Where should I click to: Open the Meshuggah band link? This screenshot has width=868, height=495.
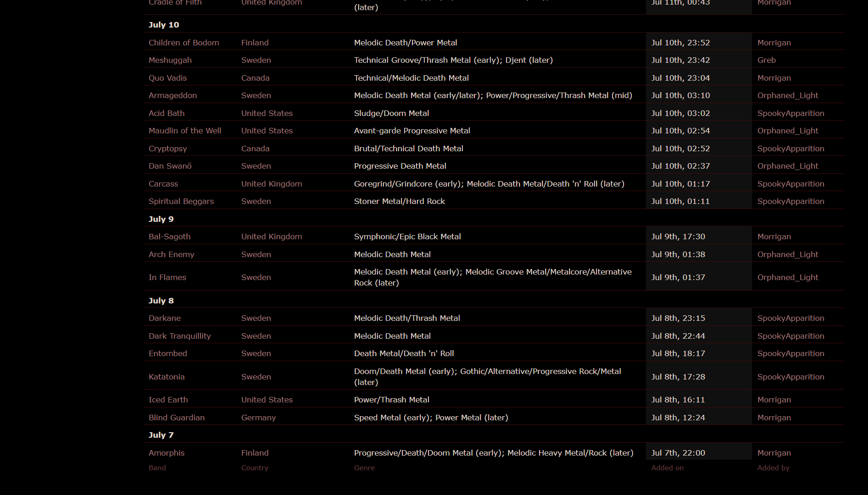[x=170, y=60]
